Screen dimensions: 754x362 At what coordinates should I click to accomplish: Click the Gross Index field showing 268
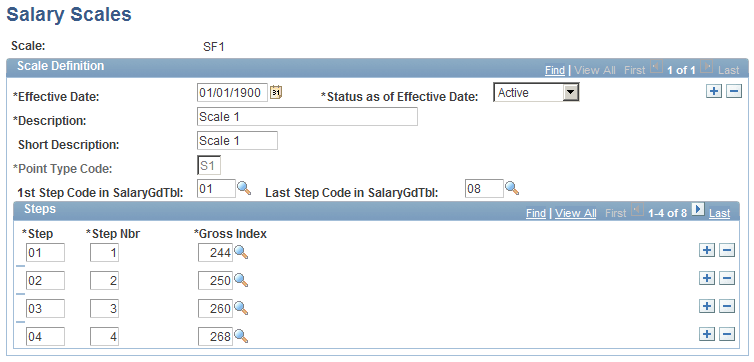(x=215, y=337)
